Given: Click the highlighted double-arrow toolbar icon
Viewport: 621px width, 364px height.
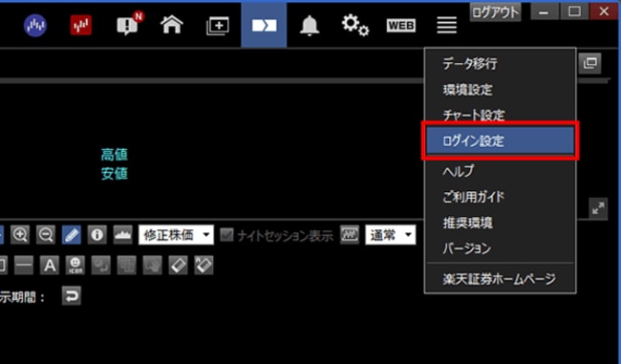Looking at the screenshot, I should pos(264,25).
